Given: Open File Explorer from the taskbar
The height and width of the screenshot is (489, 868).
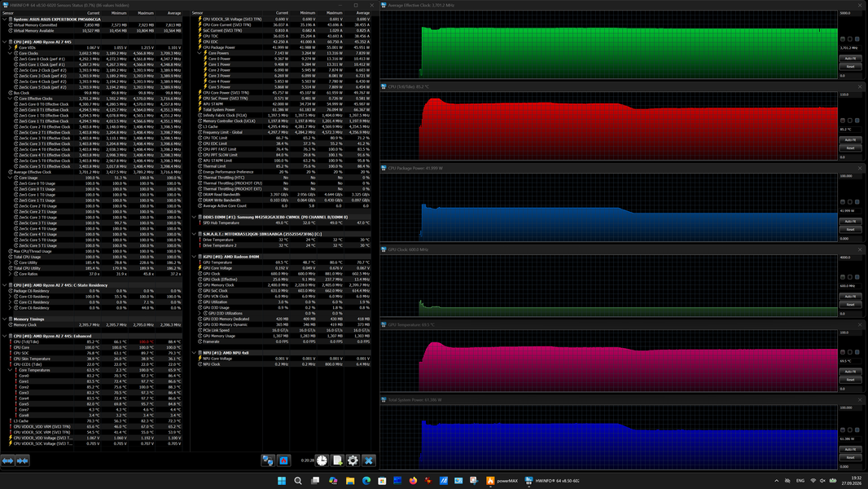Looking at the screenshot, I should (350, 481).
